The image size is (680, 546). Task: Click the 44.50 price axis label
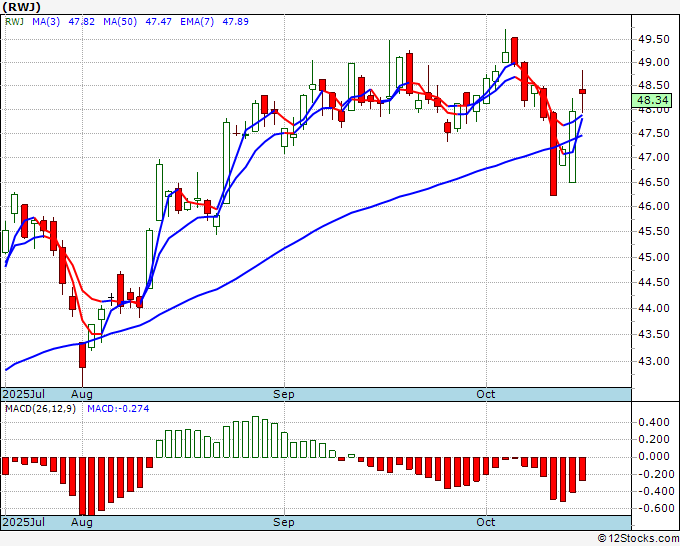[x=654, y=282]
